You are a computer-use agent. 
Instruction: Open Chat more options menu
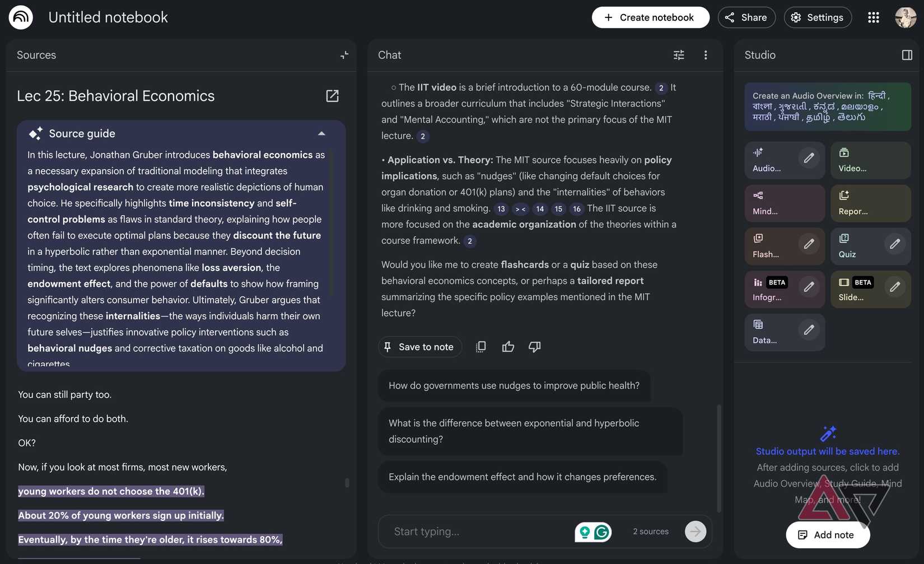coord(706,55)
